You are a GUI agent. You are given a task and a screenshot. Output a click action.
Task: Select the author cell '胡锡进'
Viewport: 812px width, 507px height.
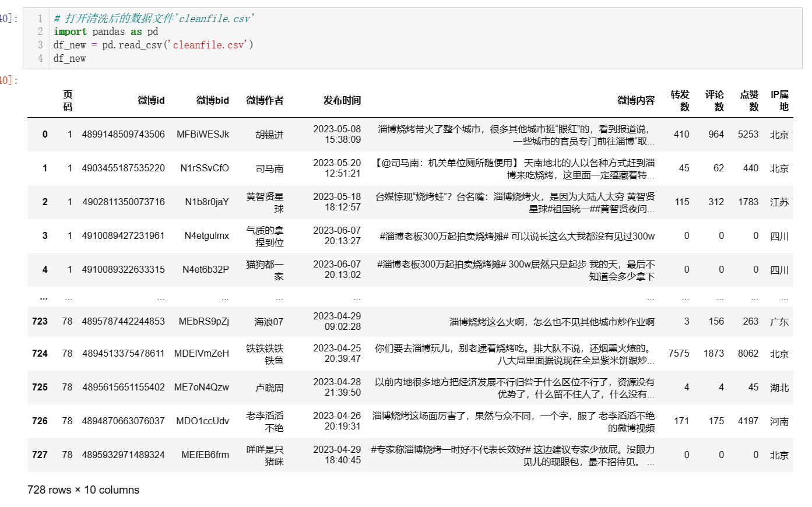click(269, 135)
